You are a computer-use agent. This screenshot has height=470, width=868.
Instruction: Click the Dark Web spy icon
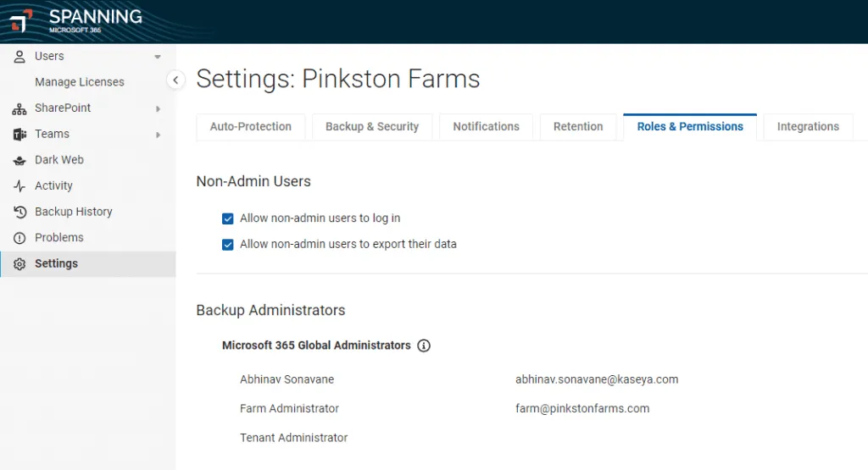19,160
